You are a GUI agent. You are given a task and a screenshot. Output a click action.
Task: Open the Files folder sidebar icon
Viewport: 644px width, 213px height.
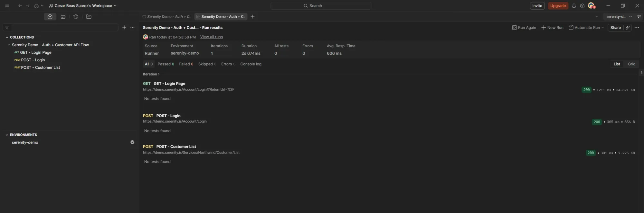pyautogui.click(x=89, y=17)
